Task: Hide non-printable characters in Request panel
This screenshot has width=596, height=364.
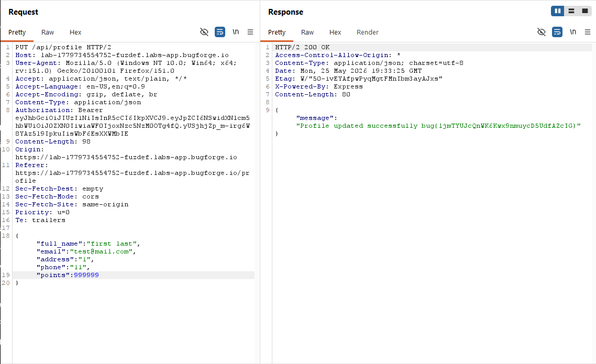Action: (x=204, y=32)
